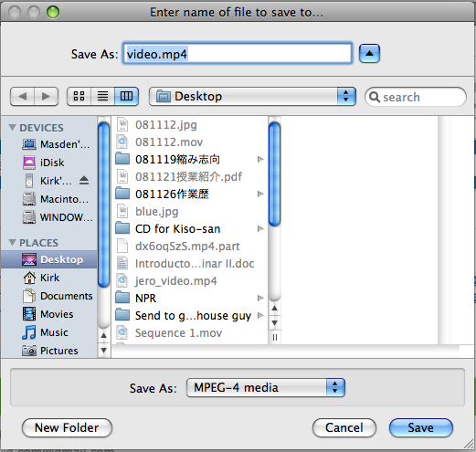This screenshot has height=452, width=476.
Task: Click into the search field
Action: pyautogui.click(x=416, y=97)
